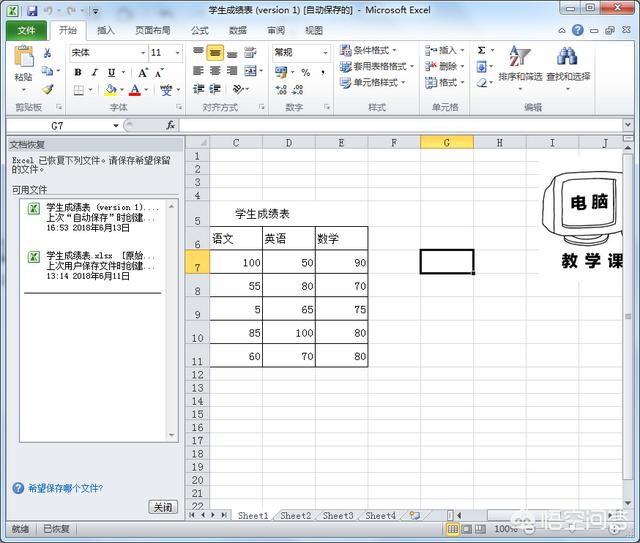Click the font color red A swatch
Viewport: 640px width, 543px height.
click(x=134, y=90)
